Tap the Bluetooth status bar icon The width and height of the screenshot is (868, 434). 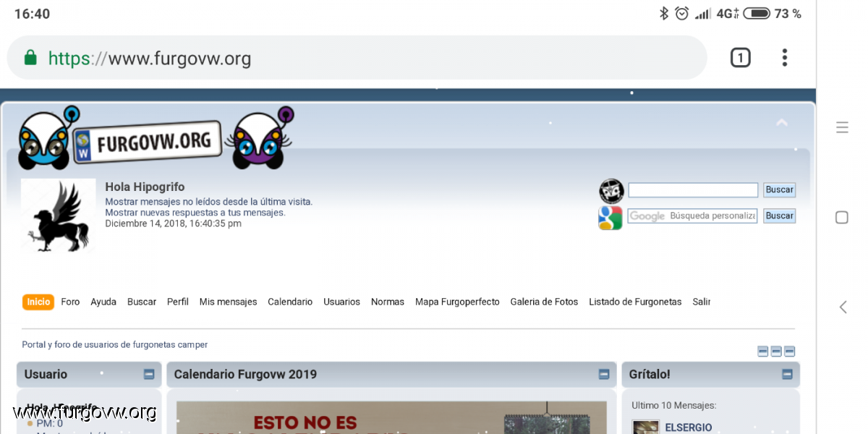click(x=663, y=13)
